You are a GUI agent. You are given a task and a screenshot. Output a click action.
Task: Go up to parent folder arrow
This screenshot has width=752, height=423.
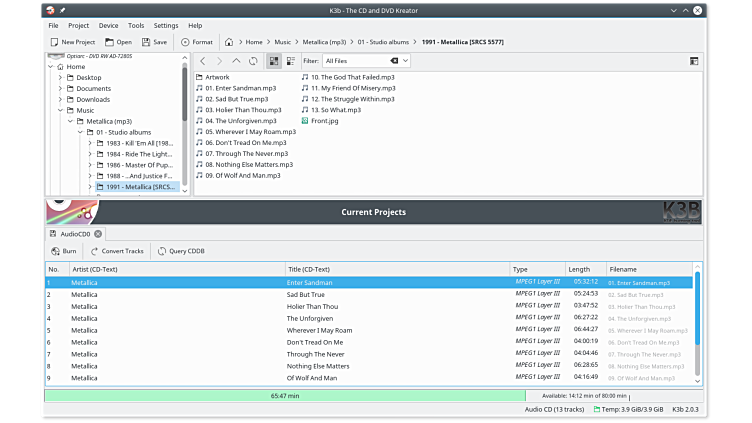pos(236,61)
